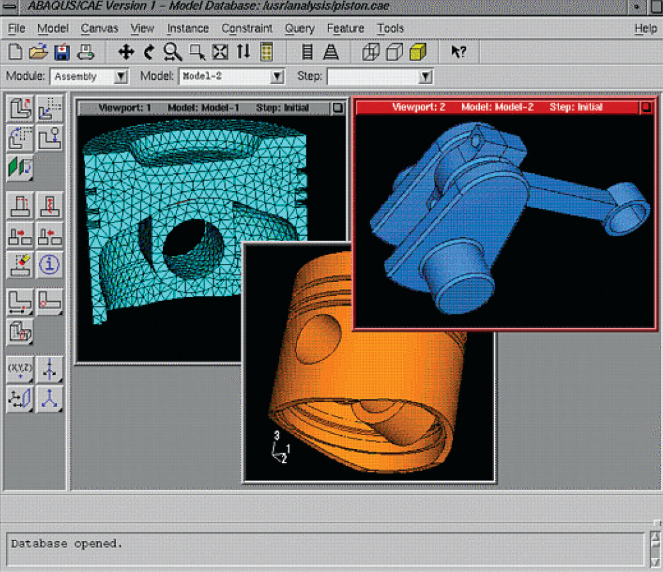Click the Query information icon
The image size is (663, 572).
click(50, 264)
